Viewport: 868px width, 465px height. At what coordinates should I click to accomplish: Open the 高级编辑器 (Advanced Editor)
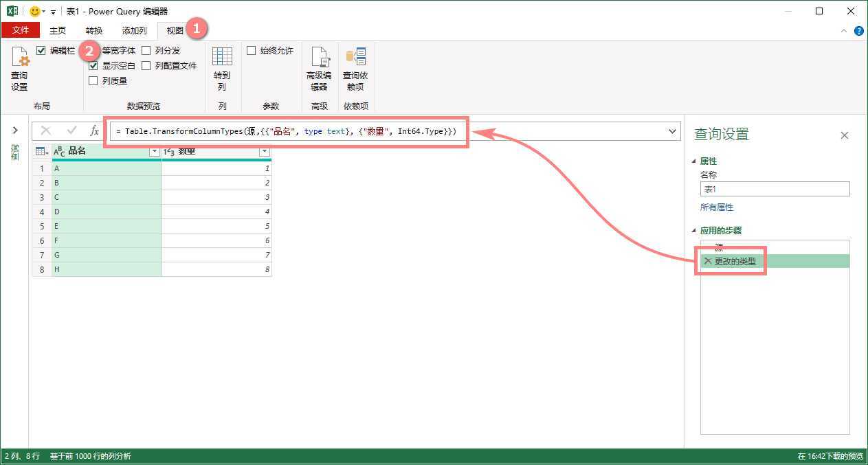(x=319, y=69)
